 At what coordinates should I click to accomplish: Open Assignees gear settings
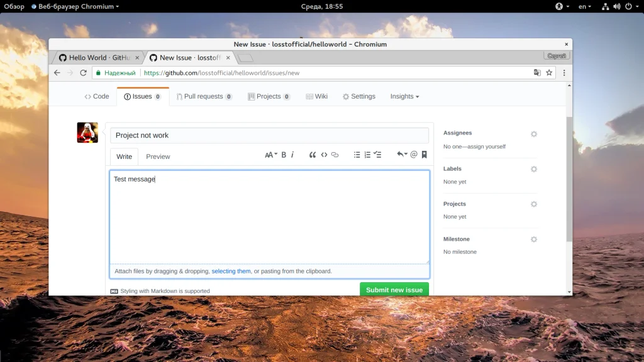click(533, 134)
